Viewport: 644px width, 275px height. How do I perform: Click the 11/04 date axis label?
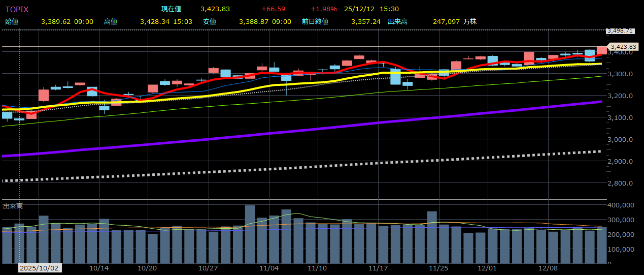click(x=269, y=268)
